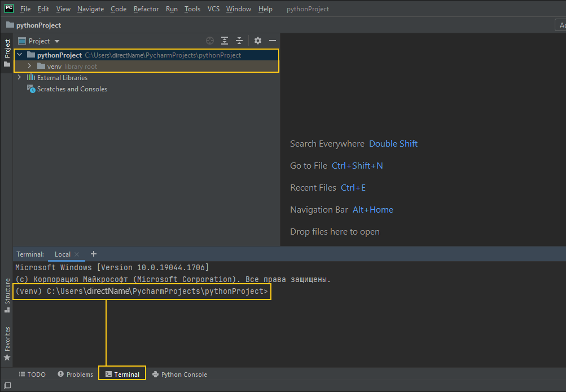The height and width of the screenshot is (392, 566).
Task: Expand the venv folder
Action: [x=29, y=66]
